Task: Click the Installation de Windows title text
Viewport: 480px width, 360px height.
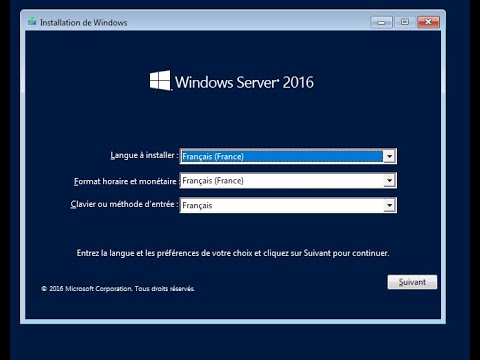Action: (x=84, y=23)
